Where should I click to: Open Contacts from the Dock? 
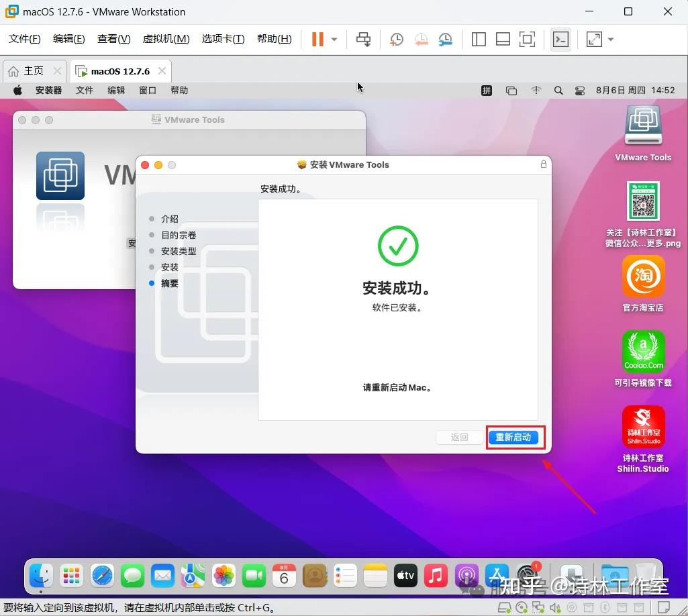315,575
